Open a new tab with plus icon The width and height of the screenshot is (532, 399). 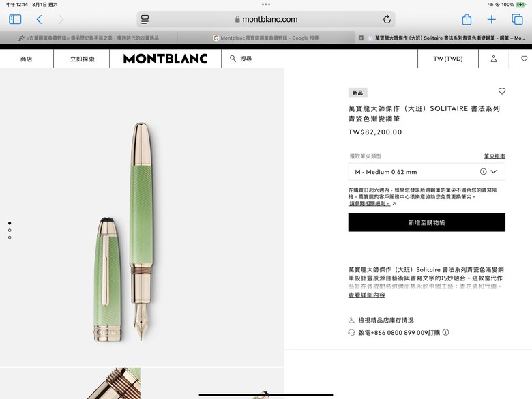[491, 19]
